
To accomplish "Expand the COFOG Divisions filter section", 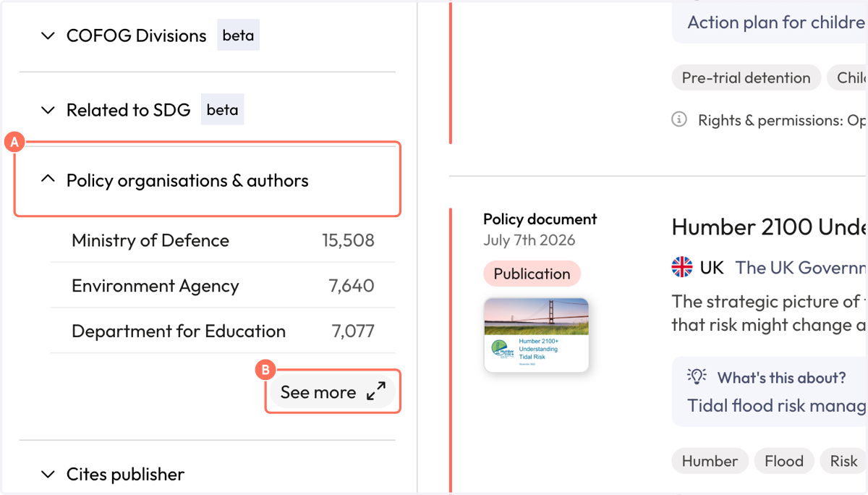I will pos(136,35).
